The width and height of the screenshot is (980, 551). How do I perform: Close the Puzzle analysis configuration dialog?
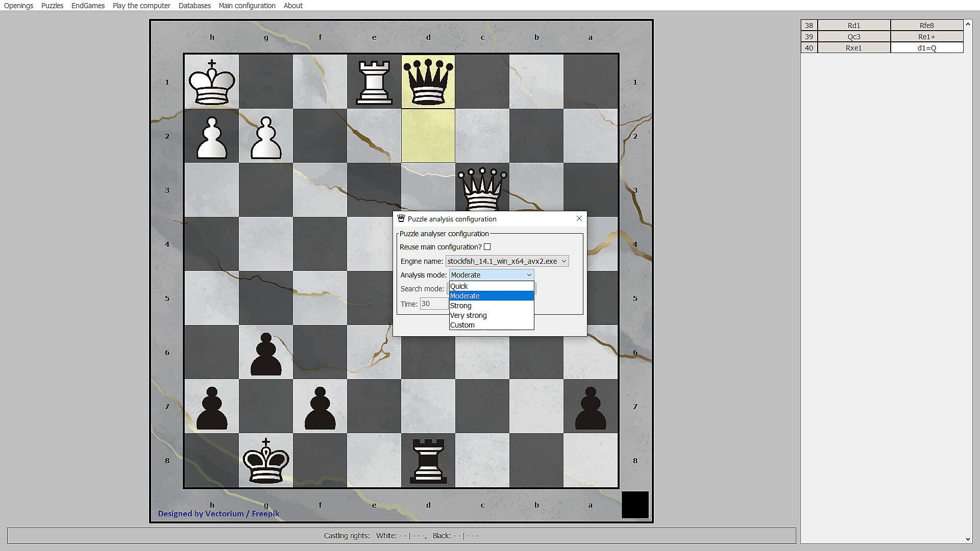point(579,218)
